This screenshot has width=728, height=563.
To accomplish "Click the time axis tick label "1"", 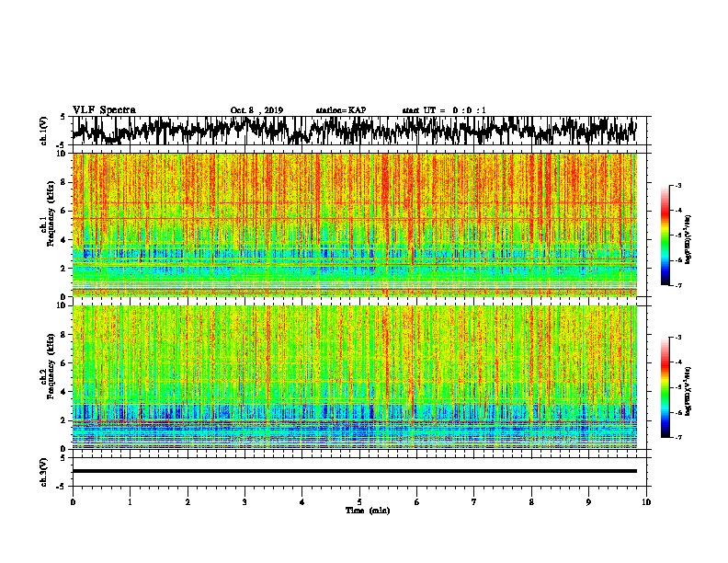I will (x=130, y=501).
